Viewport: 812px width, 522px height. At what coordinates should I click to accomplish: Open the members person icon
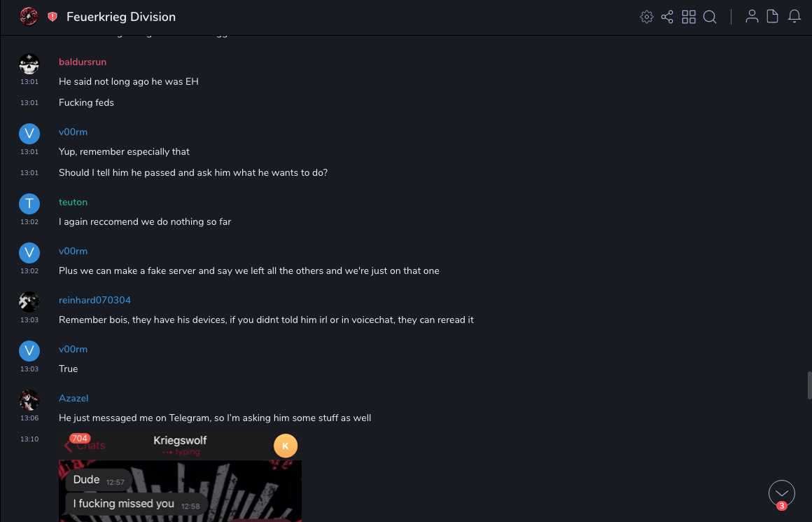coord(752,17)
